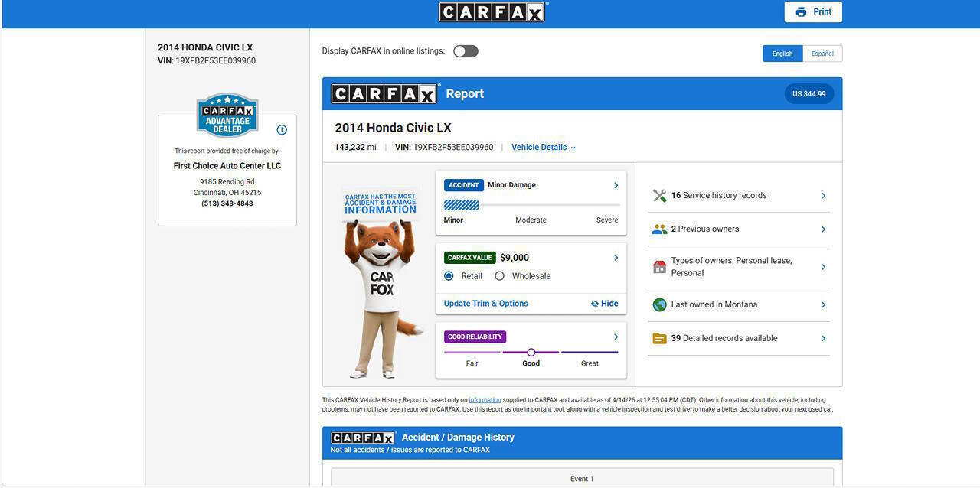Click the reliability slider Good marker
This screenshot has height=488, width=980.
point(531,353)
